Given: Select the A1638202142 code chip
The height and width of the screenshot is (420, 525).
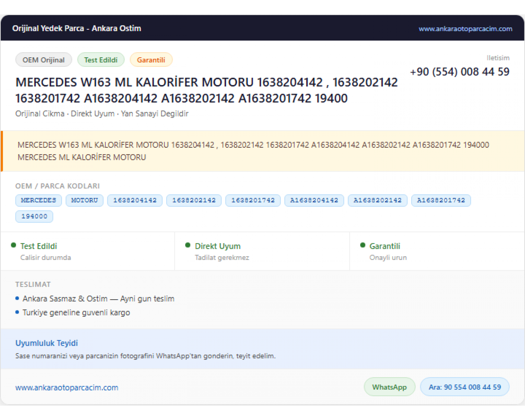Looking at the screenshot, I should click(378, 201).
